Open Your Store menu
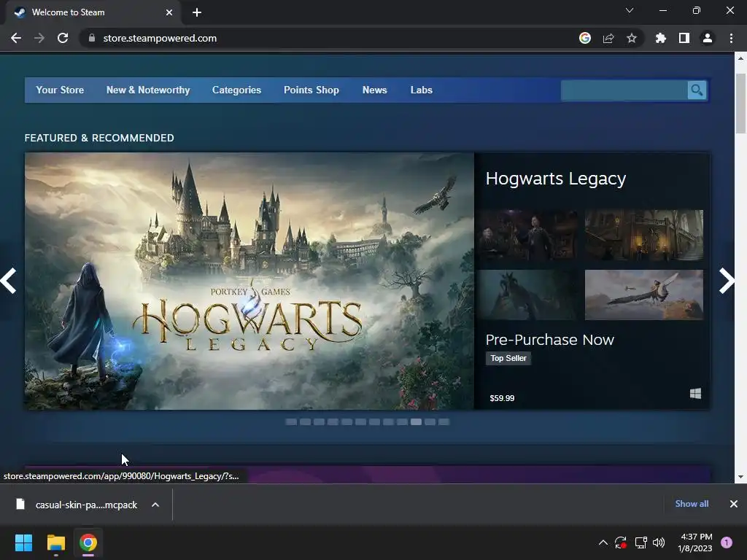The image size is (747, 560). click(60, 90)
